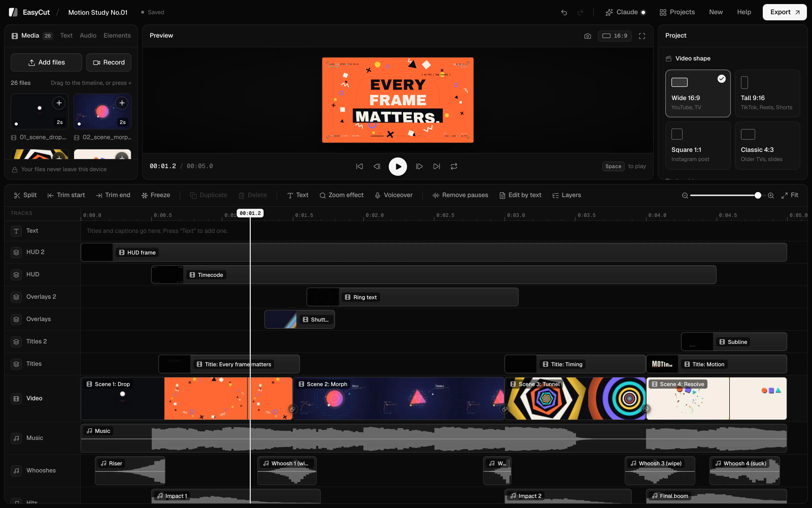This screenshot has height=508, width=812.
Task: Click the zoom out timeline magnifier
Action: pyautogui.click(x=685, y=196)
